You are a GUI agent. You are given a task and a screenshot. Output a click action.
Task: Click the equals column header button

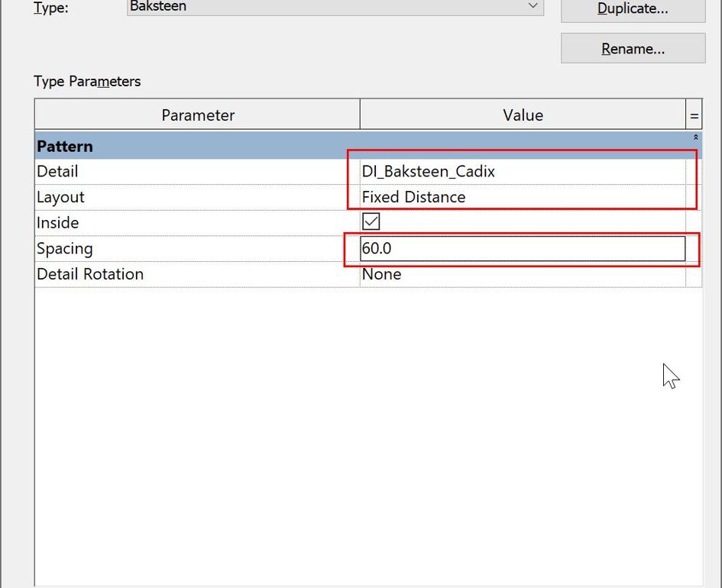click(694, 115)
